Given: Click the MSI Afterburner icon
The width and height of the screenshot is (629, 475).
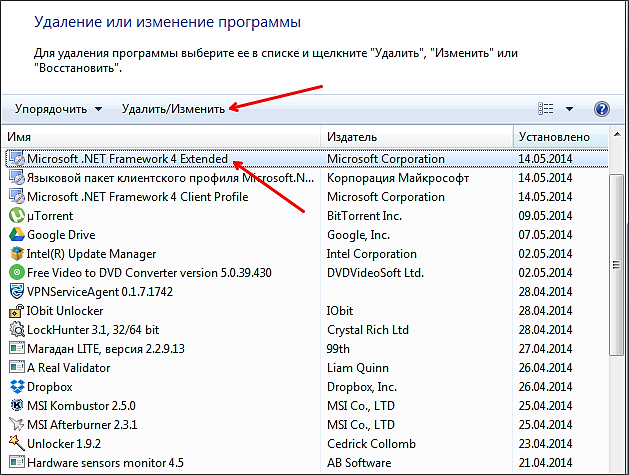Looking at the screenshot, I should pyautogui.click(x=16, y=424).
